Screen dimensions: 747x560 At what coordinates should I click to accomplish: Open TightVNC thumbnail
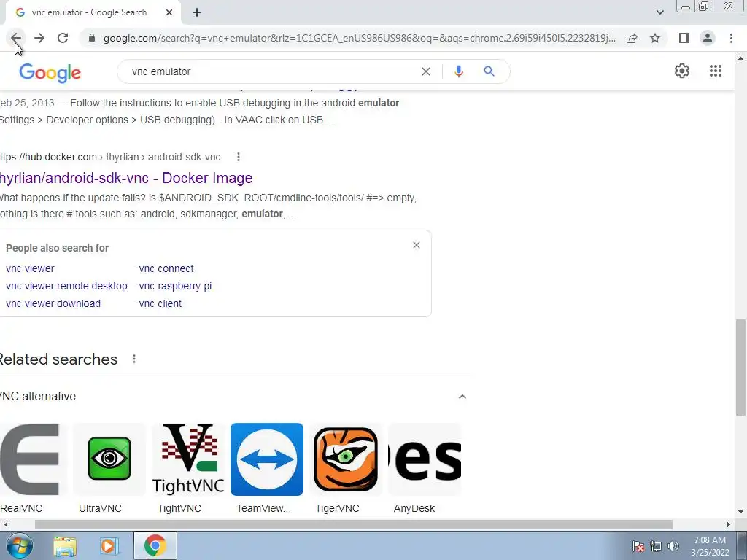click(188, 459)
